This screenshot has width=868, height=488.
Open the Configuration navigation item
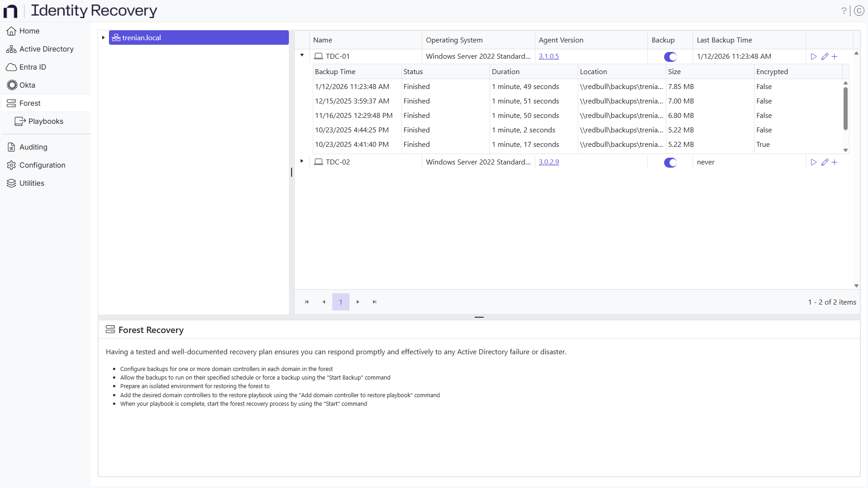coord(42,165)
